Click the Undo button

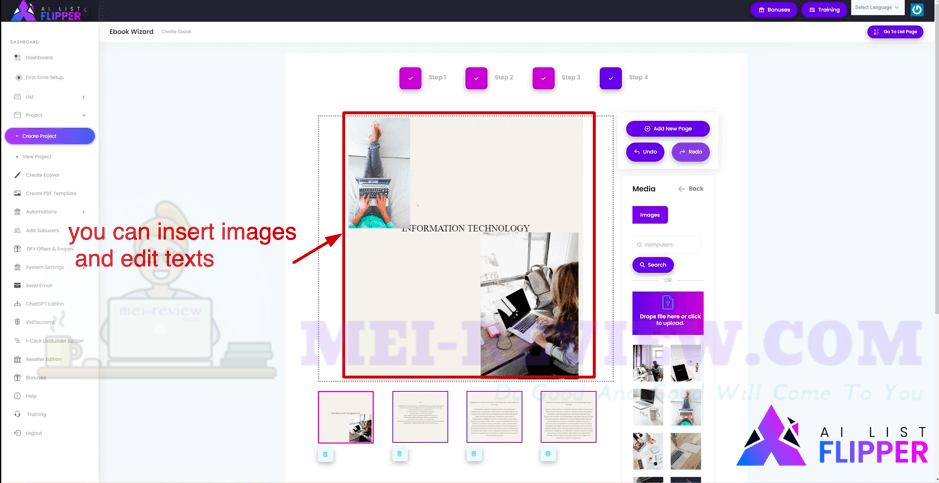[x=645, y=152]
